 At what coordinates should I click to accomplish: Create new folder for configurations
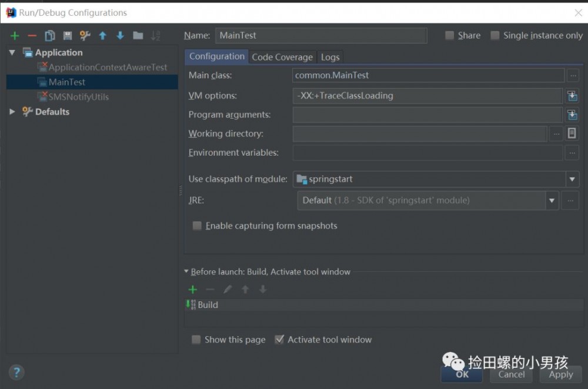[138, 36]
